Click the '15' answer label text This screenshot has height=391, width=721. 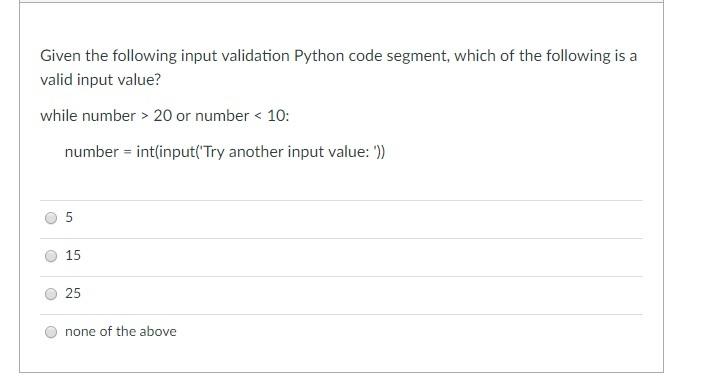73,255
